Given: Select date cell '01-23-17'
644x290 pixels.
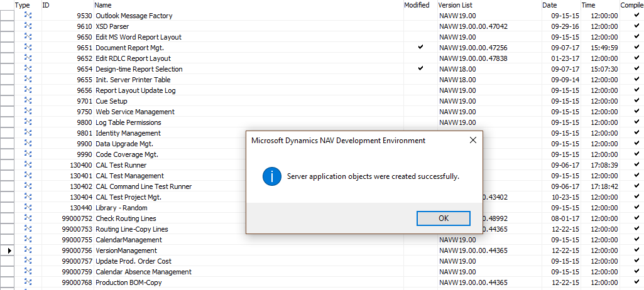Looking at the screenshot, I should (x=565, y=58).
